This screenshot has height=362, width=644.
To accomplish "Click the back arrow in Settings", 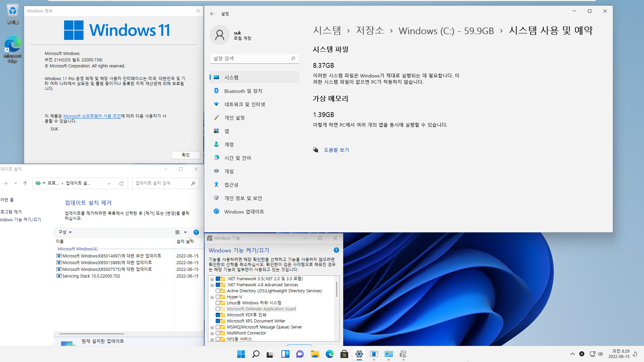I will (212, 14).
